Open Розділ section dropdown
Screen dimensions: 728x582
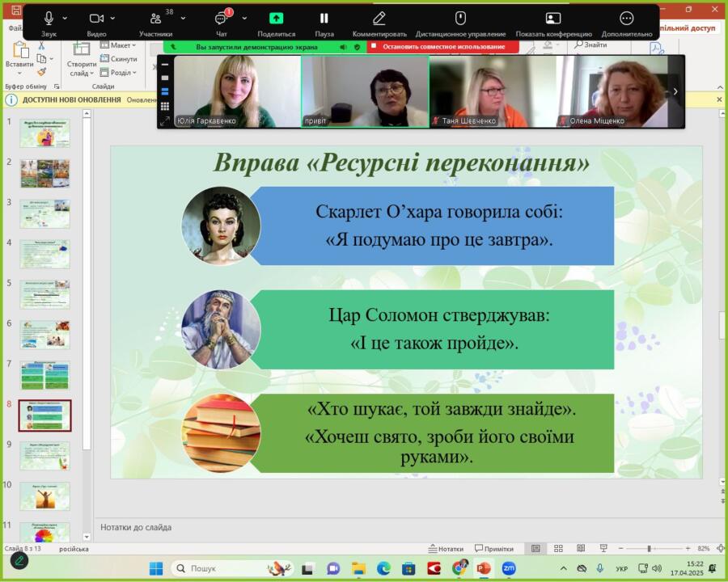click(x=118, y=73)
